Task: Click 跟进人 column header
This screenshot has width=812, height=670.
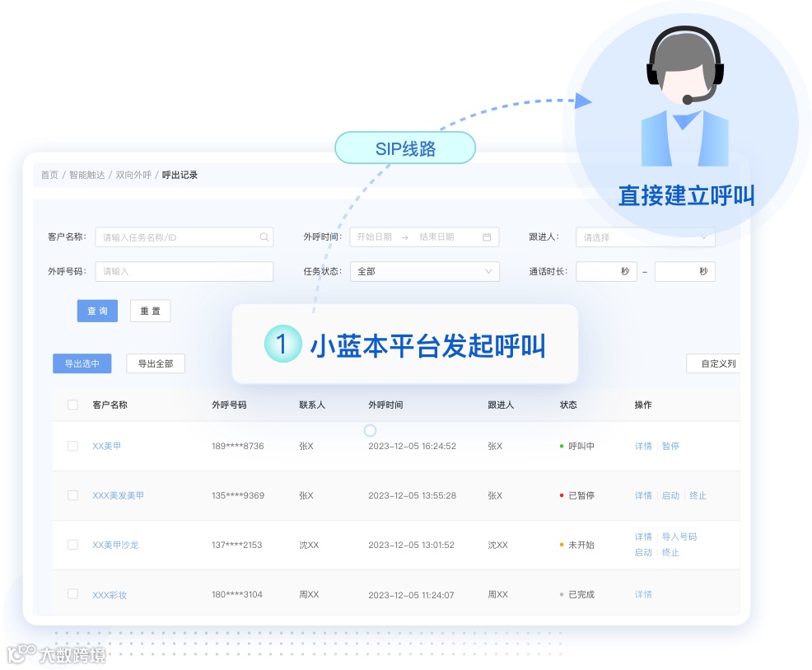Action: (x=500, y=405)
